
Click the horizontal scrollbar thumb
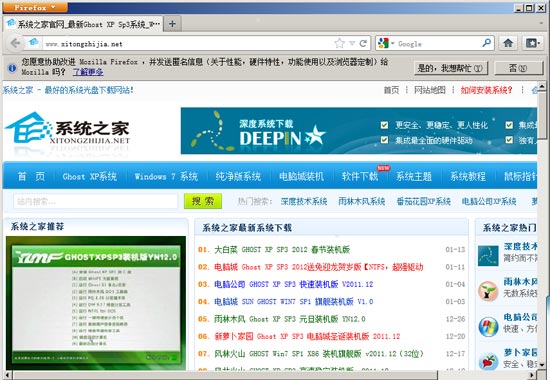(x=224, y=375)
